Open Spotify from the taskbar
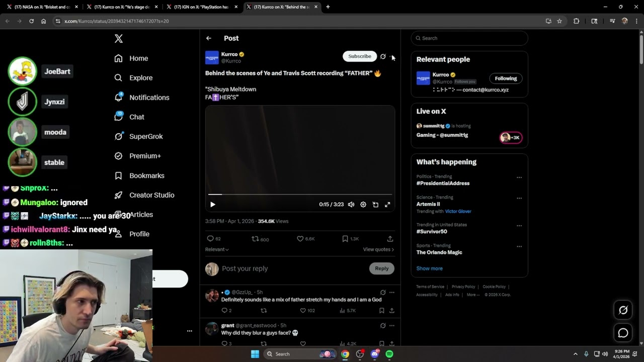The width and height of the screenshot is (644, 362). (x=389, y=354)
